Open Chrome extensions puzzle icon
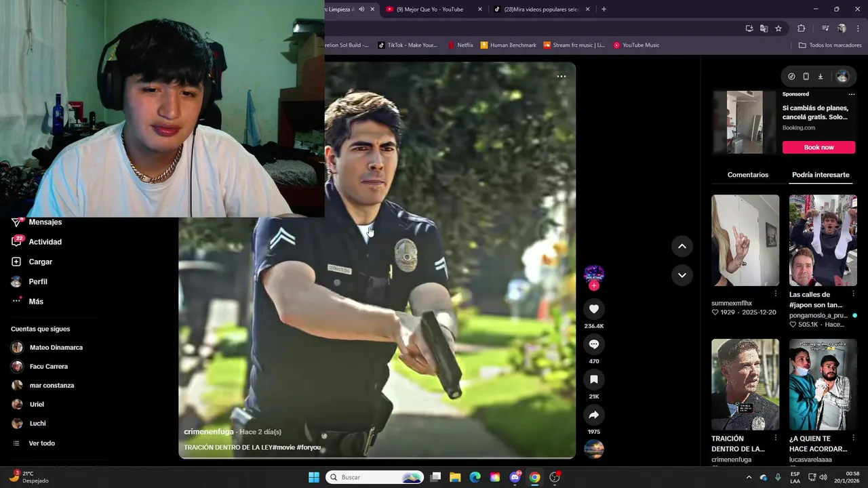Screen dimensions: 868x488 pyautogui.click(x=802, y=28)
